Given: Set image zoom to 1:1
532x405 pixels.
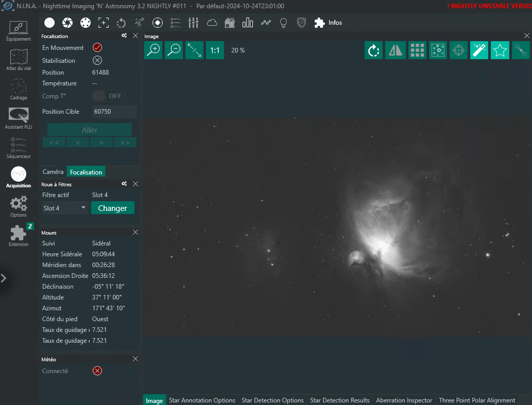Looking at the screenshot, I should [215, 50].
